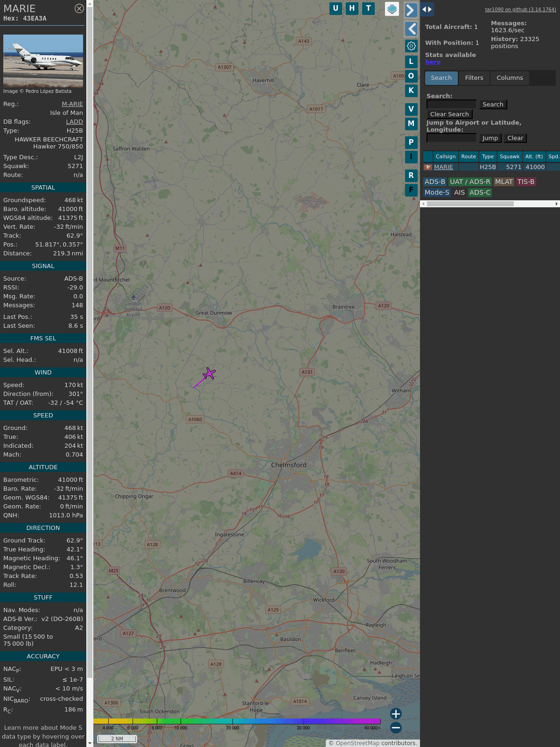Click the Jump button
560x747 pixels.
[490, 138]
